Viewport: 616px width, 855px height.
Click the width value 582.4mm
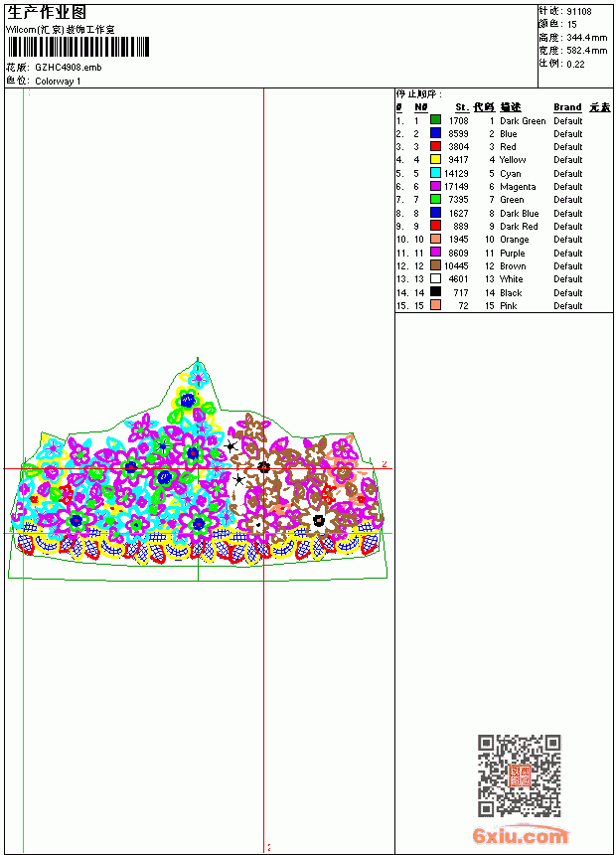(x=587, y=51)
